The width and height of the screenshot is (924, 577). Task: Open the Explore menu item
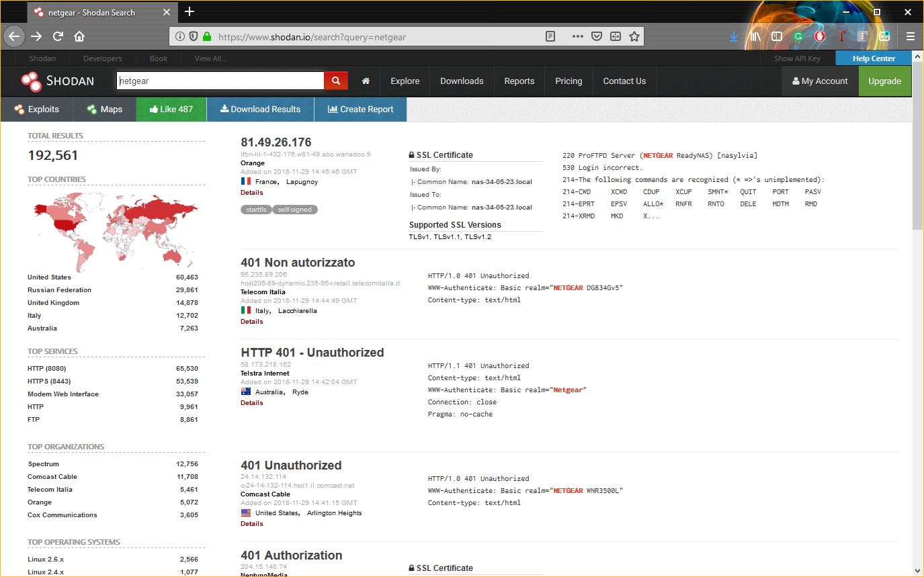405,81
